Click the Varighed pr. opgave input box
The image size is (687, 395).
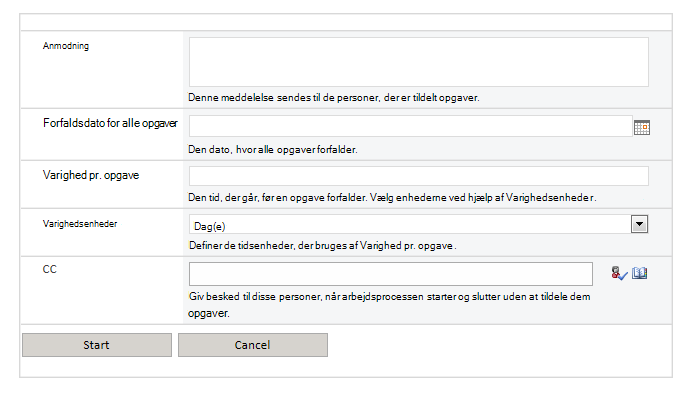[x=419, y=176]
